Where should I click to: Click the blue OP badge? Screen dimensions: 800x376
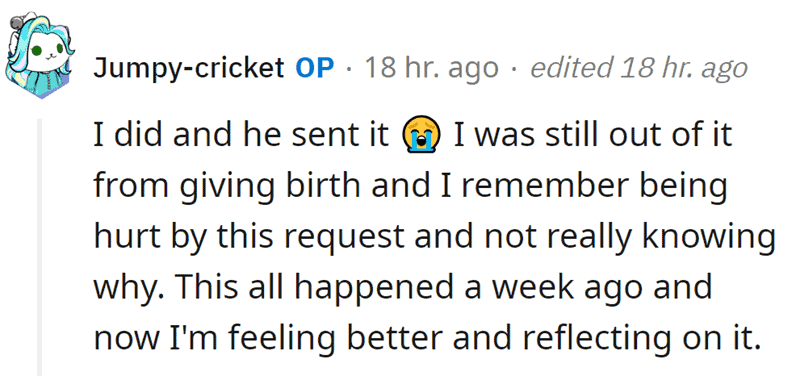(315, 67)
